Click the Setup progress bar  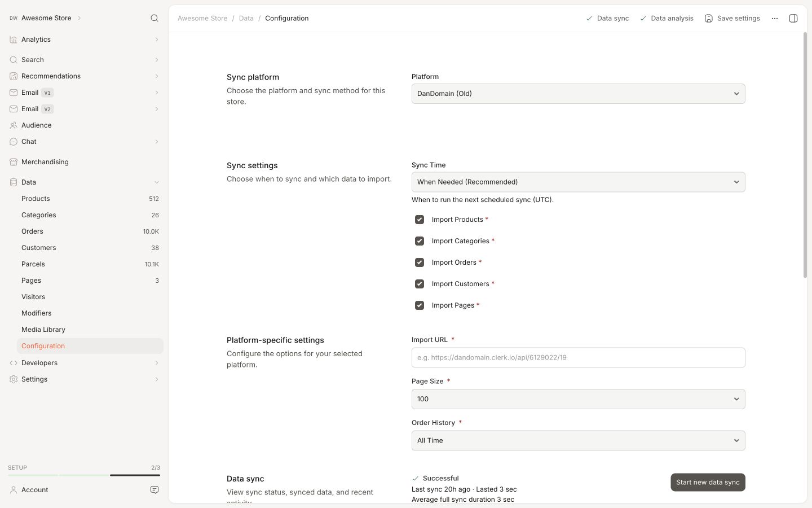click(84, 475)
